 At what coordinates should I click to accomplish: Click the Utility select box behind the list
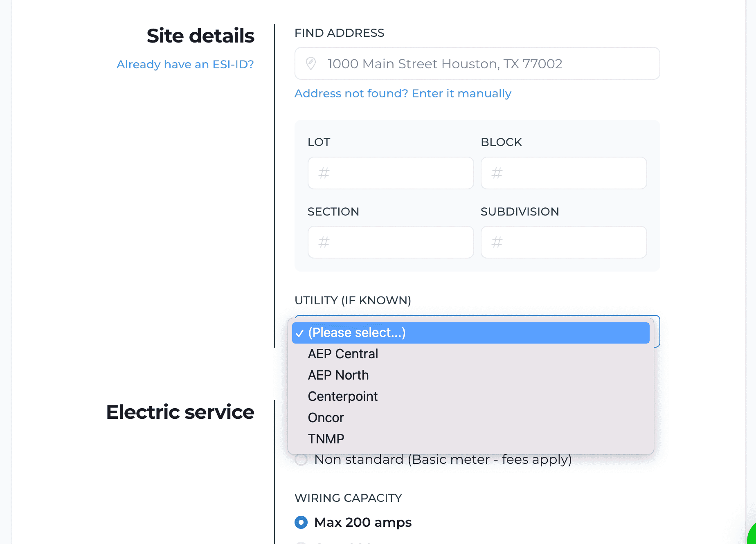point(657,331)
